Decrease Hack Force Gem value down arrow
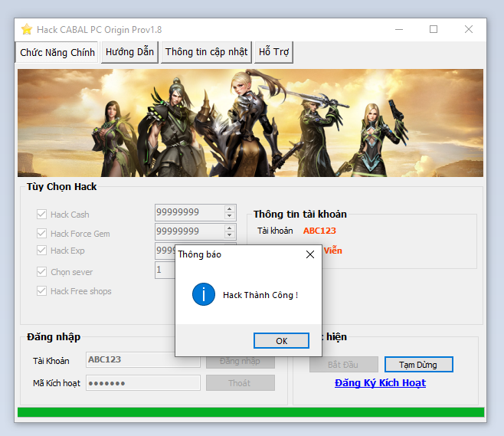504x436 pixels. click(229, 235)
